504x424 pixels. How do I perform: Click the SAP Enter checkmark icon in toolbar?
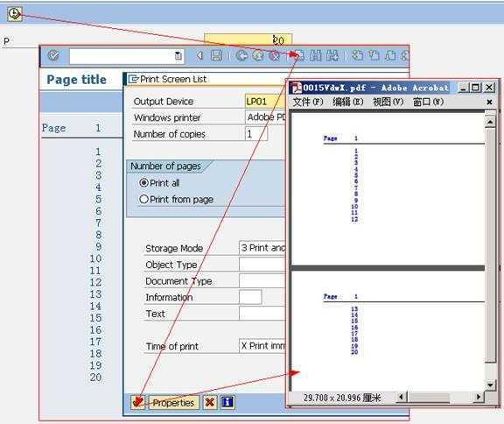point(53,56)
